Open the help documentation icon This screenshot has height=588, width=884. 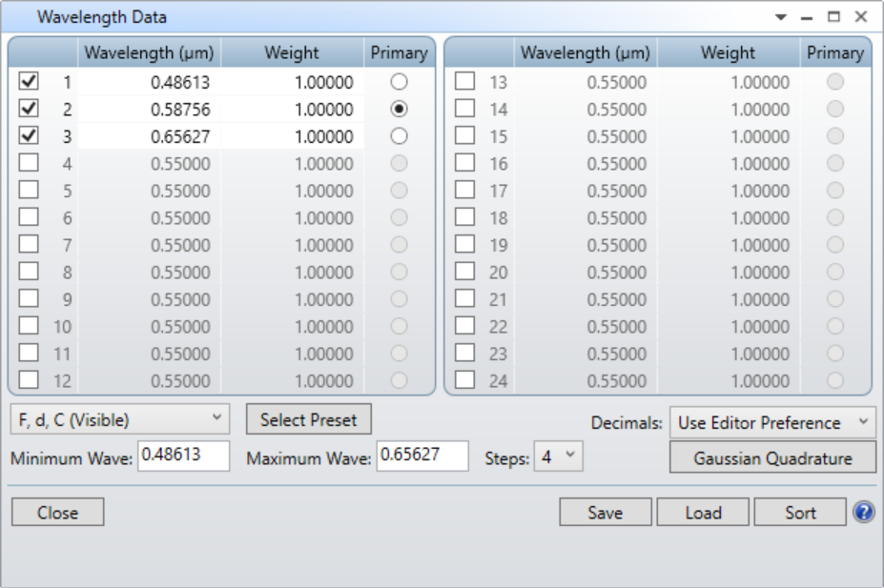click(866, 512)
